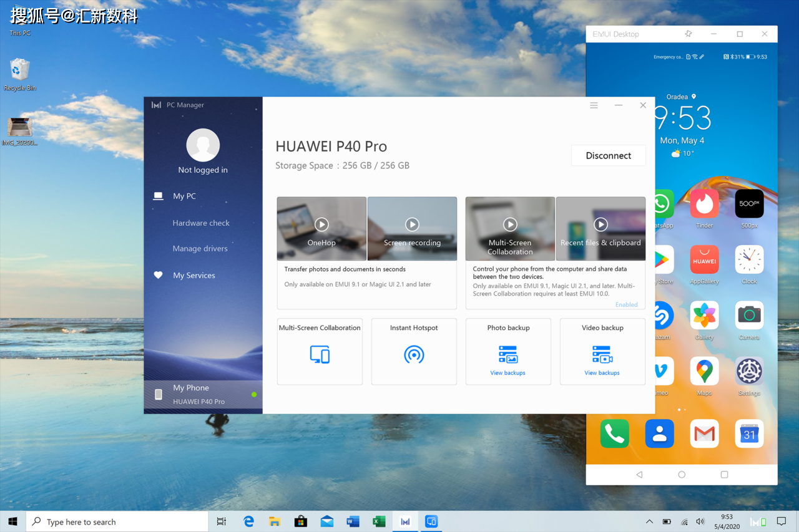Image resolution: width=799 pixels, height=532 pixels.
Task: View backups under Video backup
Action: [x=602, y=373]
